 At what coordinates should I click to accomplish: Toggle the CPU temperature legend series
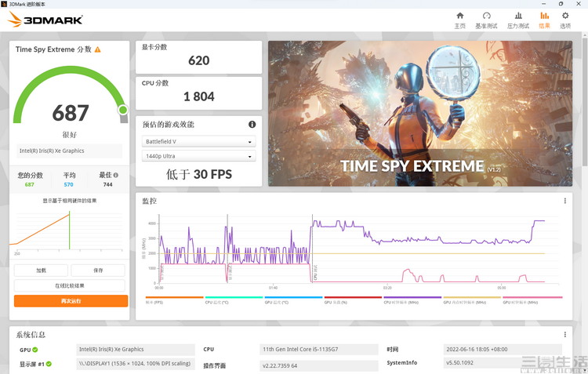tap(234, 300)
